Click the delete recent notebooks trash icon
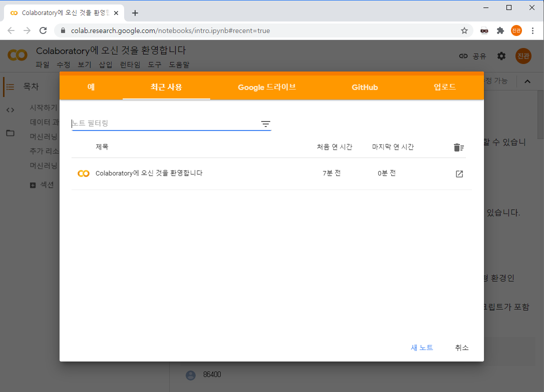Image resolution: width=544 pixels, height=392 pixels. [x=458, y=147]
